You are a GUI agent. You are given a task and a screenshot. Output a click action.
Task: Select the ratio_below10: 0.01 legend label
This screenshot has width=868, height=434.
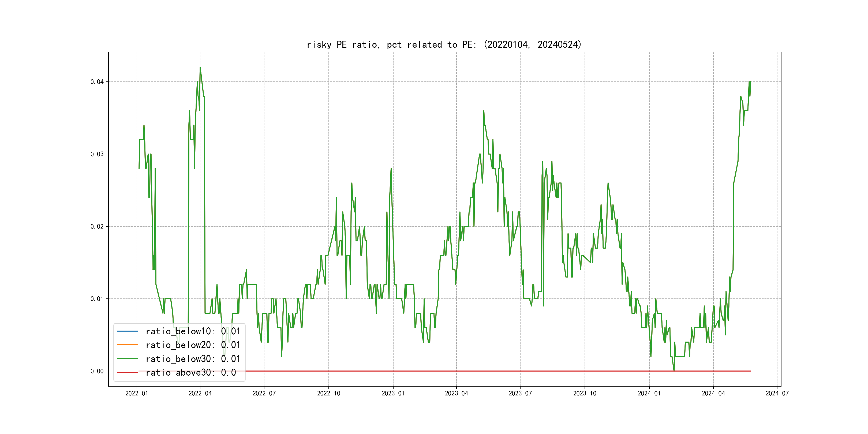click(x=193, y=331)
